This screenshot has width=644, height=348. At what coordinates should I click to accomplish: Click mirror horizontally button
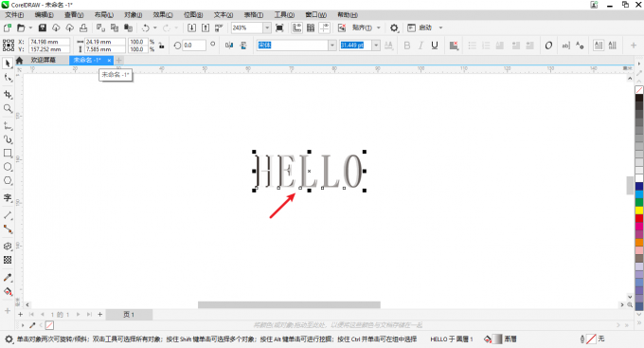(229, 46)
